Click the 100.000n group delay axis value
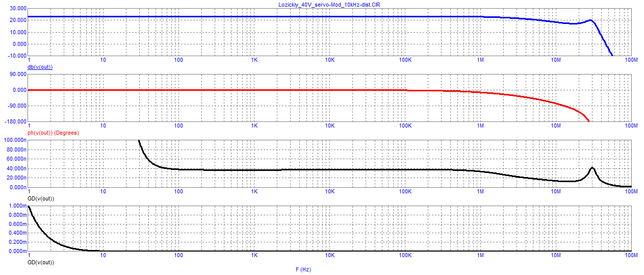The height and width of the screenshot is (275, 644). pos(14,140)
